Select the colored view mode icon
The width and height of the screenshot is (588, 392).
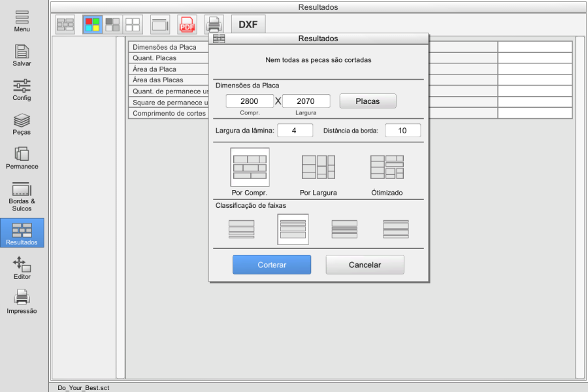[x=92, y=25]
